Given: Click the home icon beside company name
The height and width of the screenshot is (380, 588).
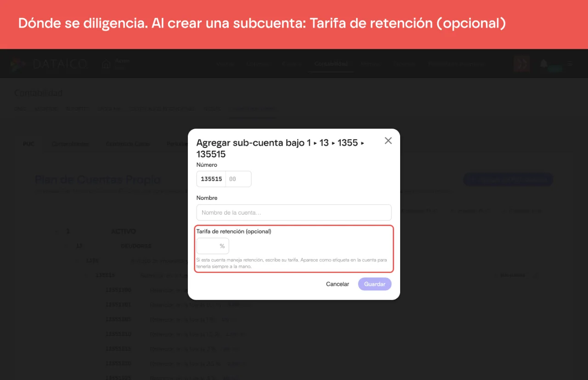Looking at the screenshot, I should coord(106,64).
